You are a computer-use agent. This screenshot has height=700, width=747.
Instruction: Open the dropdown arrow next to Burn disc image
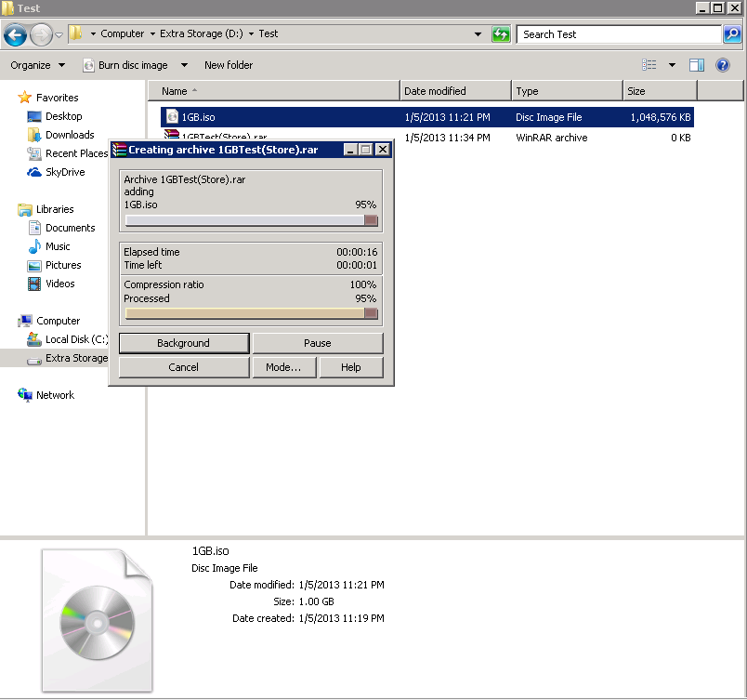(184, 65)
